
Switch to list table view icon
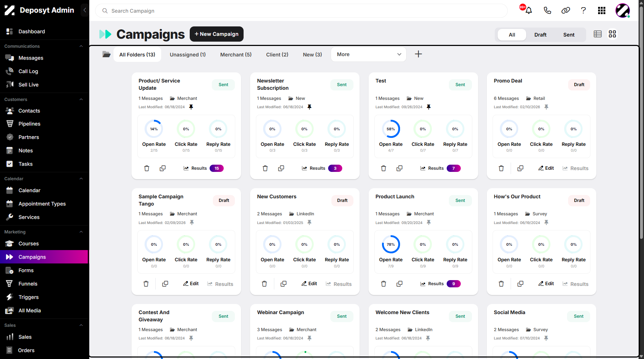pyautogui.click(x=598, y=34)
